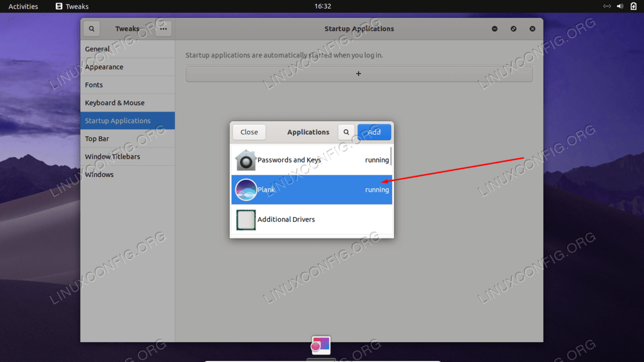This screenshot has width=644, height=362.
Task: Open the network status icon in top bar
Action: coord(607,6)
